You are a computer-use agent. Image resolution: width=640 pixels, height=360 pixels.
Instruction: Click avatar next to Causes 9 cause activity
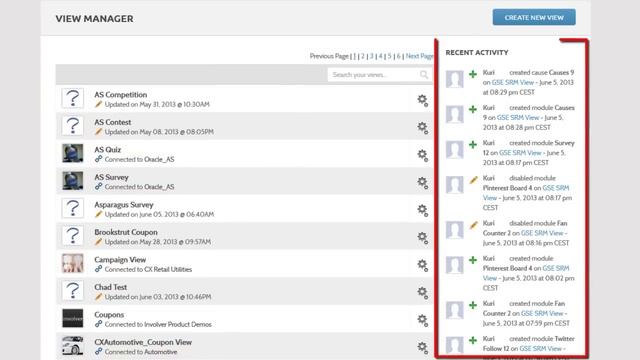454,79
